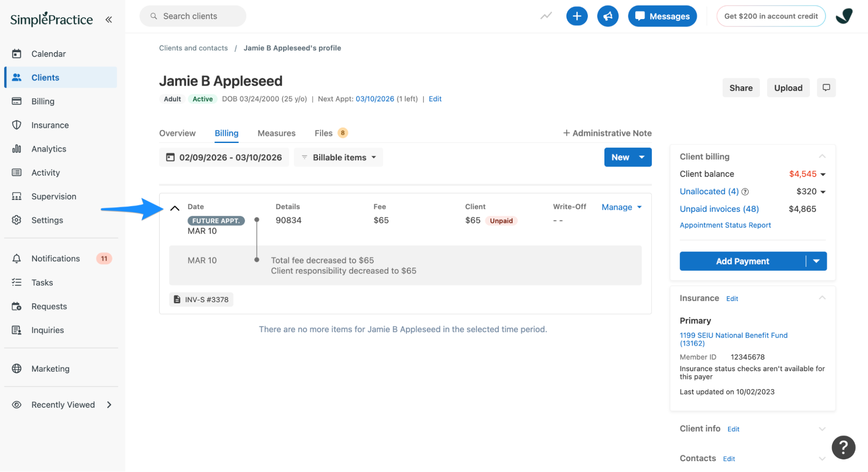The width and height of the screenshot is (868, 472).
Task: Open 1199 SEIU National Benefit Fund link
Action: (x=733, y=339)
